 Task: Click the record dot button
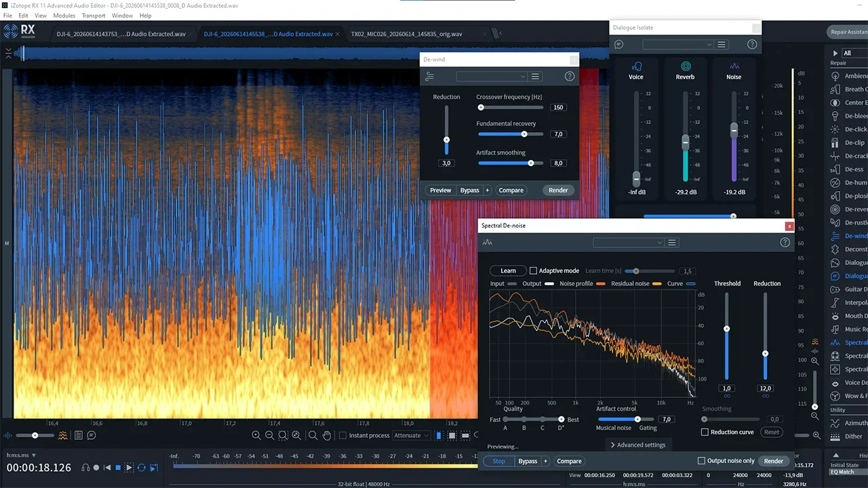96,468
